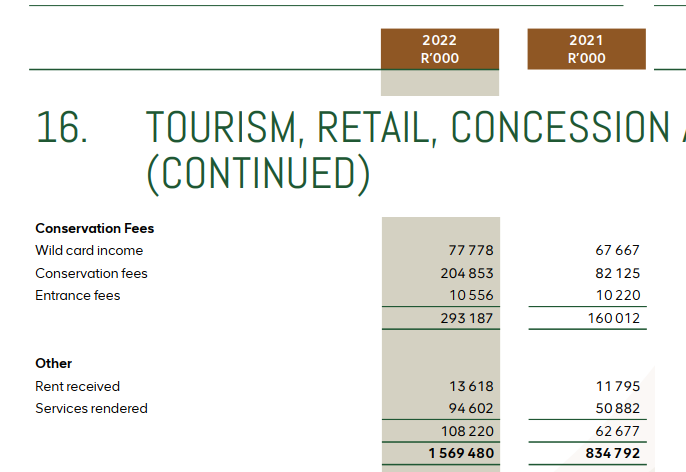This screenshot has width=686, height=472.
Task: Select the 2022 subtotal 293 187
Action: (467, 318)
